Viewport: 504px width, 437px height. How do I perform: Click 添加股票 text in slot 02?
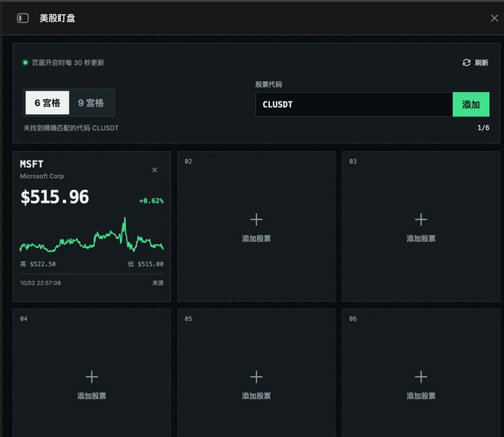click(256, 238)
